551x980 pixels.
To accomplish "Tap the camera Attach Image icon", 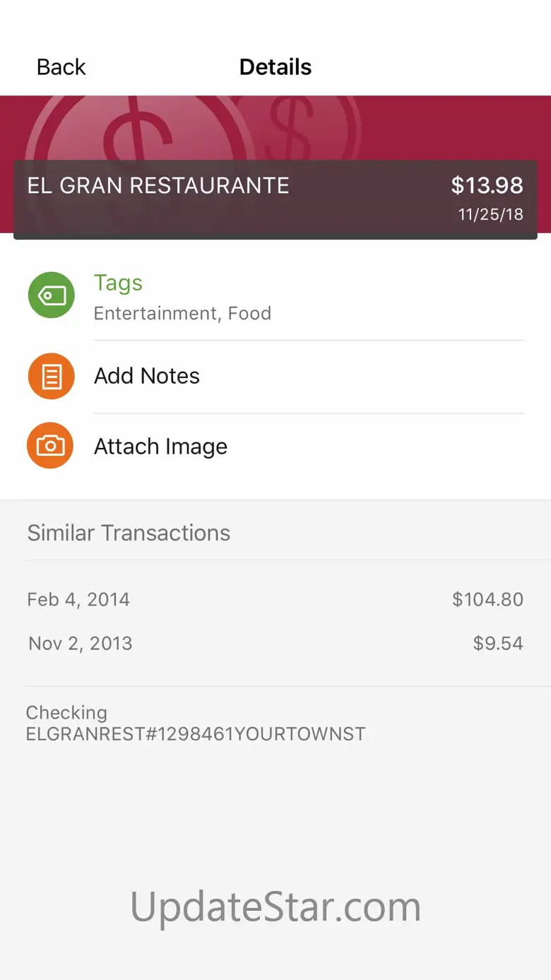I will point(51,446).
